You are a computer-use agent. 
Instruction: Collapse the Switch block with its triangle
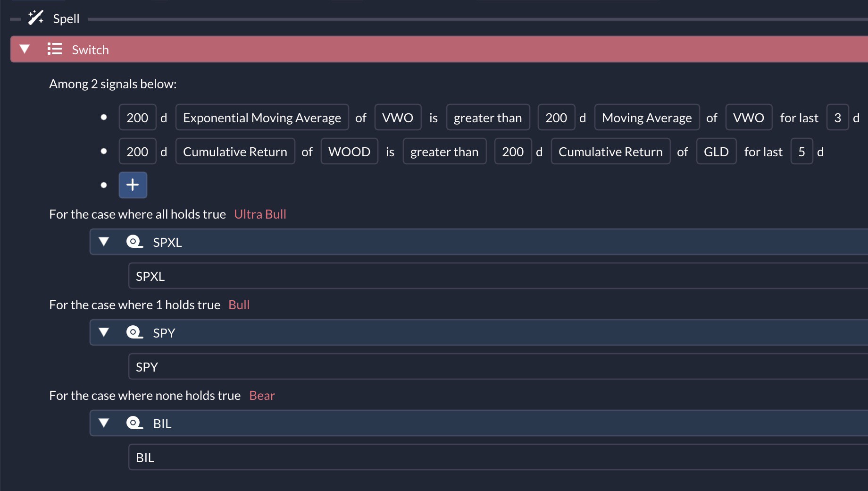[x=25, y=49]
